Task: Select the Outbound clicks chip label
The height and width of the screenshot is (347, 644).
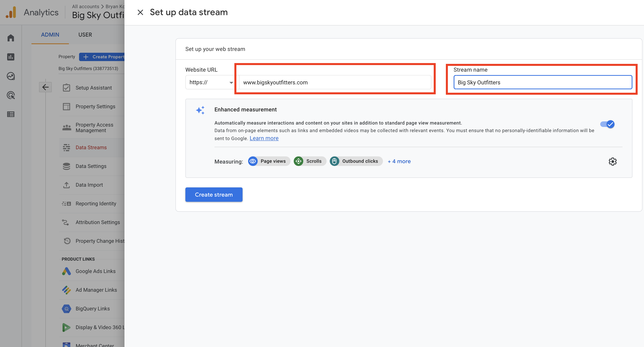Action: pos(360,161)
